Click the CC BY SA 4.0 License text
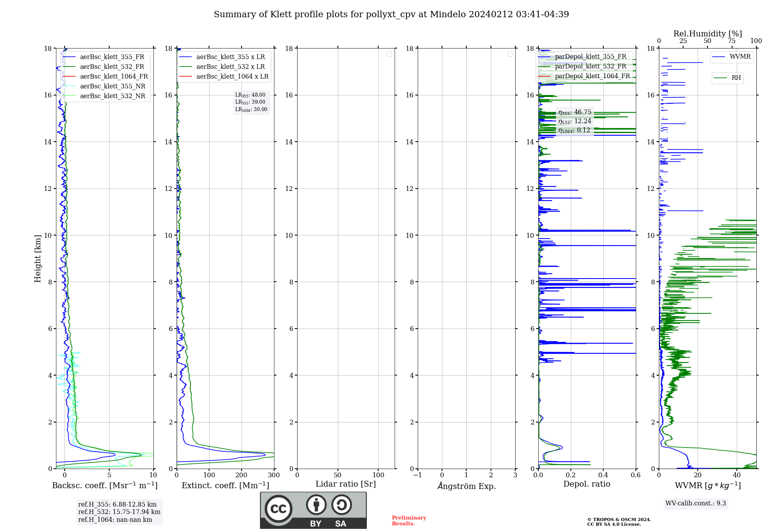783x532 pixels. 614,525
